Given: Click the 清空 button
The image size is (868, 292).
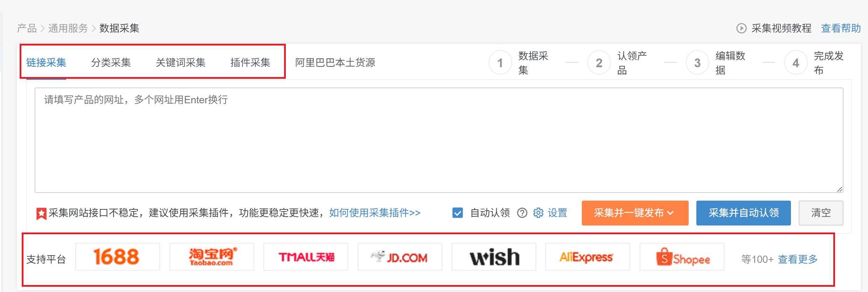Looking at the screenshot, I should pos(821,213).
